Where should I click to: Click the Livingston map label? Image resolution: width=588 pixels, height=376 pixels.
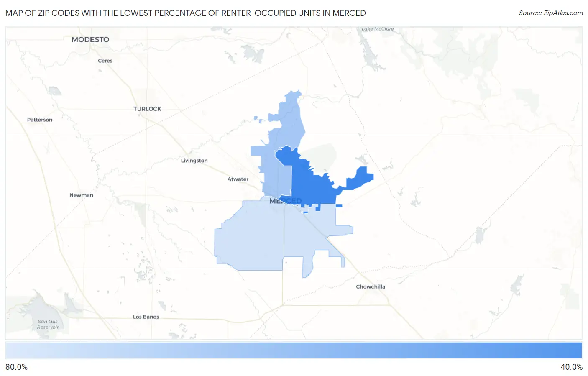click(194, 161)
